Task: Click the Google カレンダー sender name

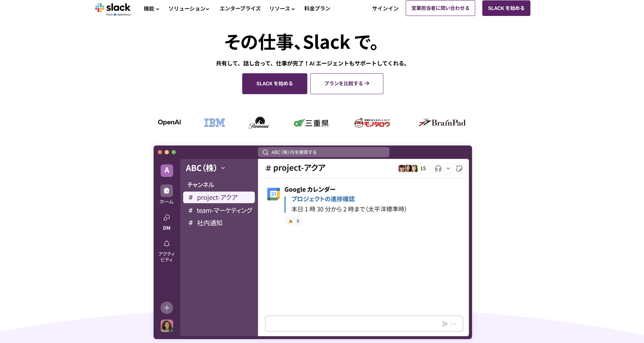Action: (310, 190)
